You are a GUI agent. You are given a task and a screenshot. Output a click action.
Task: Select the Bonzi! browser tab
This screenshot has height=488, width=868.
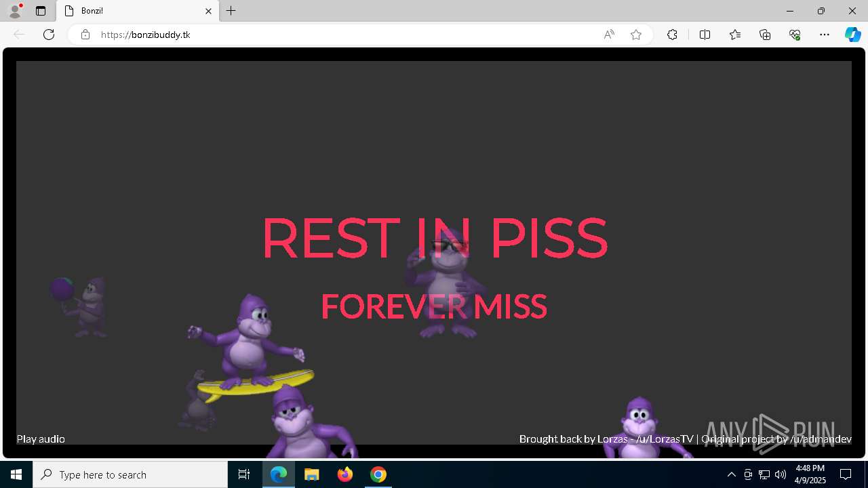pos(138,11)
